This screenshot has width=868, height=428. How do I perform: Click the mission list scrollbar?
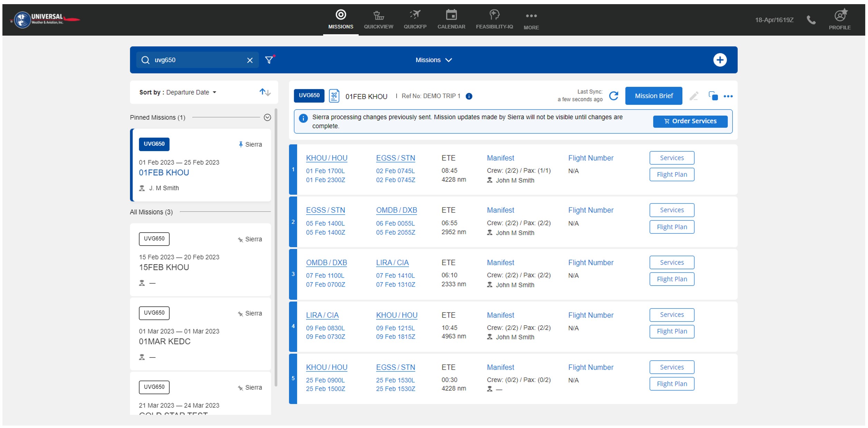(276, 248)
